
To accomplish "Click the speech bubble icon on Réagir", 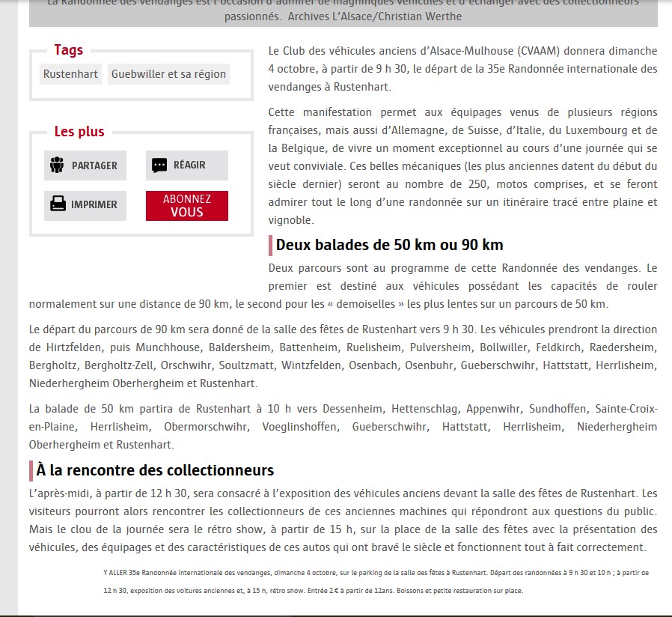I will 159,165.
